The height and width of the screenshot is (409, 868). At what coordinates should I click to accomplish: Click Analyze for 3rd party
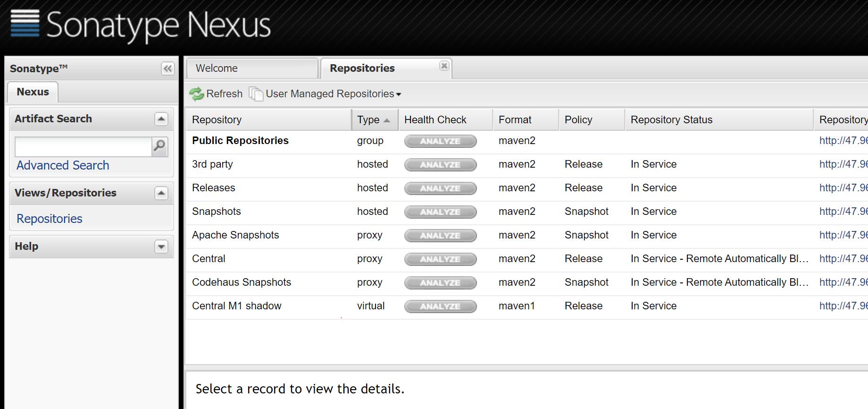(x=441, y=165)
